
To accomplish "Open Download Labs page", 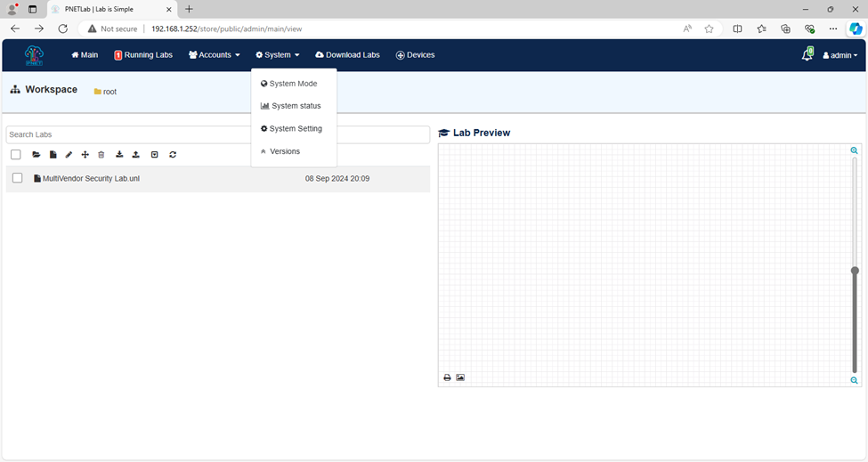I will [x=347, y=55].
